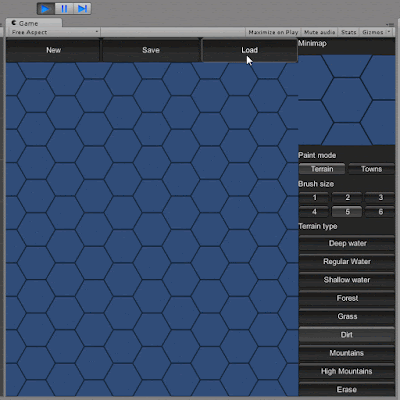This screenshot has width=400, height=400.
Task: Choose the Deep water terrain type
Action: (347, 243)
